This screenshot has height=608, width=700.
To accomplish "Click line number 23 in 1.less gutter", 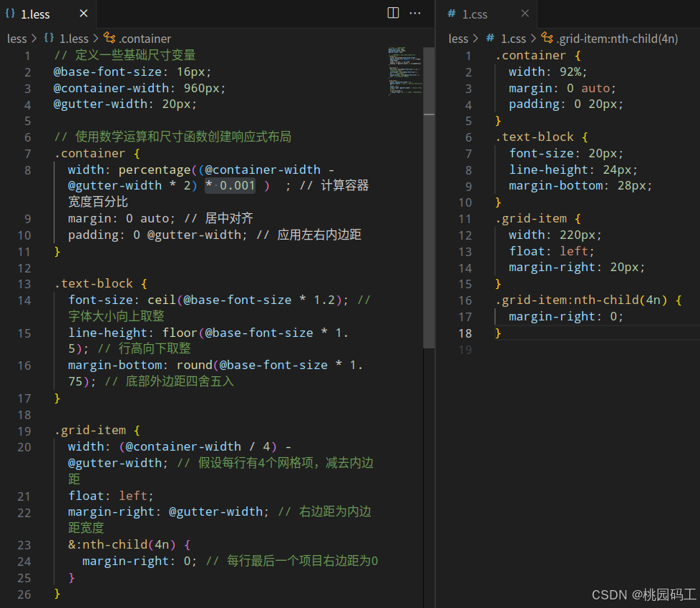I will coord(24,545).
